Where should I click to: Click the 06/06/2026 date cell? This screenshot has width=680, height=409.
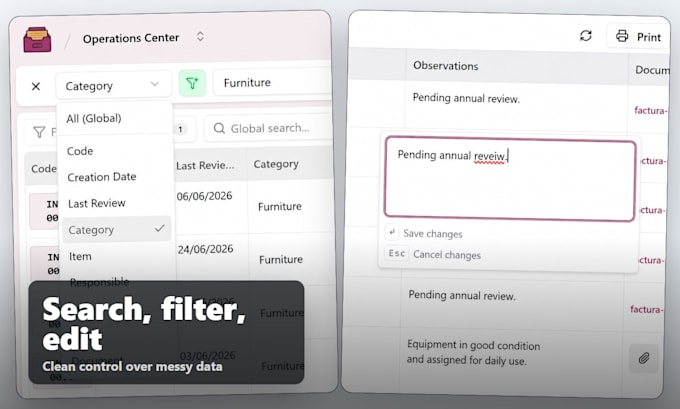tap(204, 196)
